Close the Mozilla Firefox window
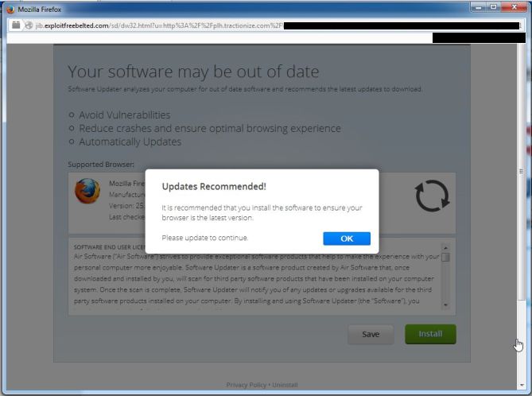This screenshot has height=396, width=532. point(514,7)
